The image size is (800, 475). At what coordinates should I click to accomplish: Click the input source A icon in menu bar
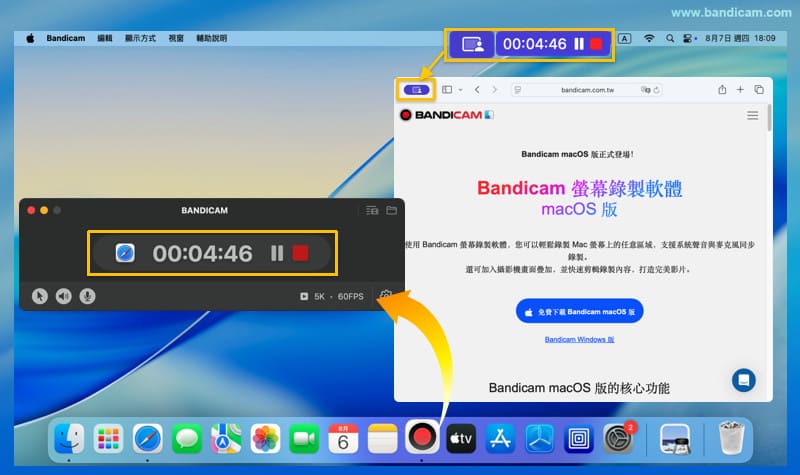pos(624,38)
